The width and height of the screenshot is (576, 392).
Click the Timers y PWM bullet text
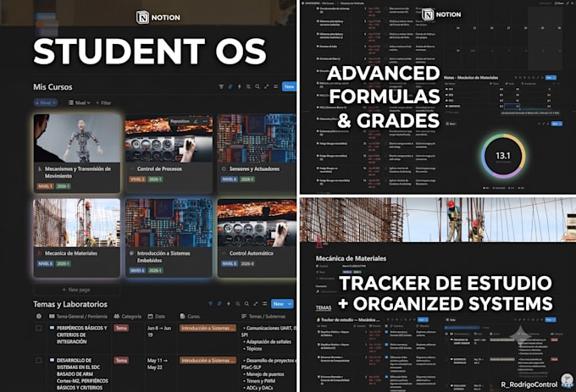click(x=261, y=381)
